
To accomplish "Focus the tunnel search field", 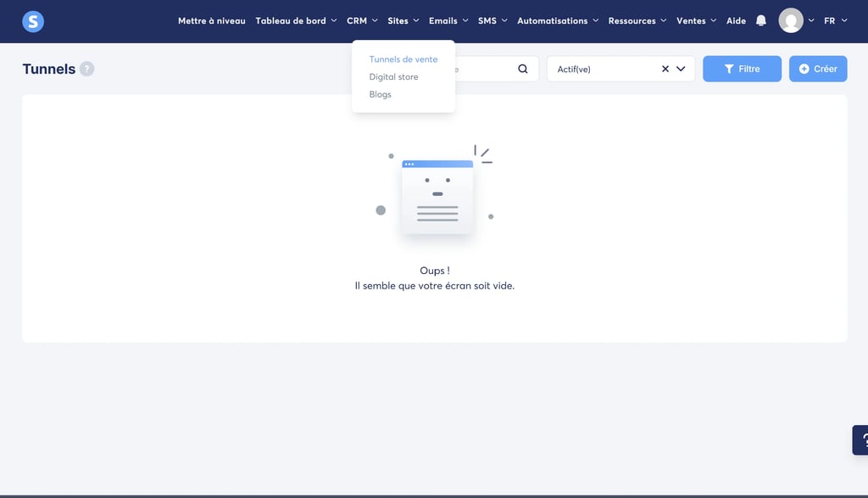I will click(486, 69).
